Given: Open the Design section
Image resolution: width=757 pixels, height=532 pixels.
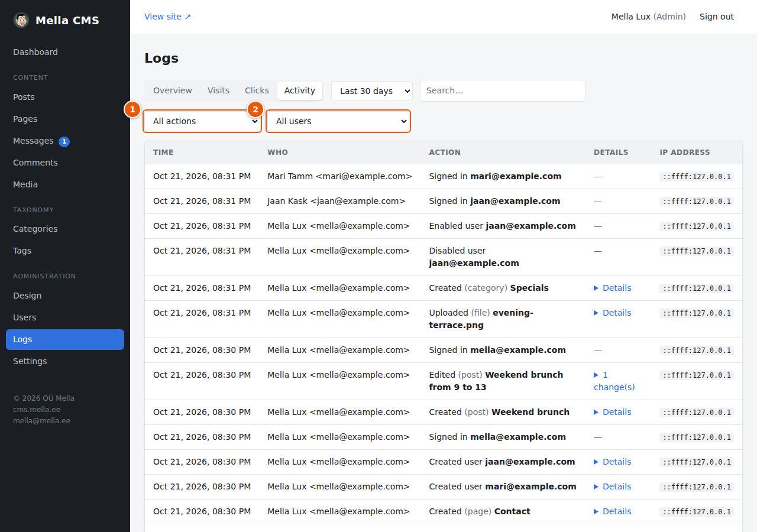Looking at the screenshot, I should (65, 296).
